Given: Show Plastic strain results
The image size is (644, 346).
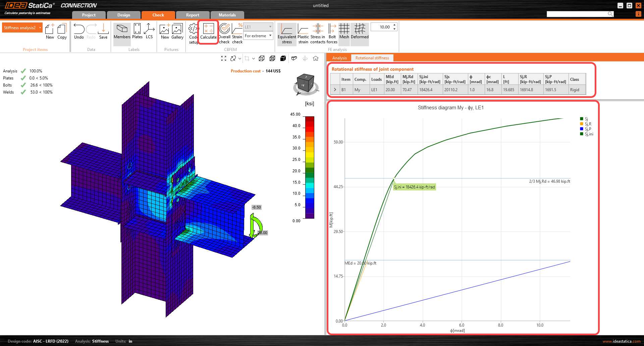Looking at the screenshot, I should 303,33.
